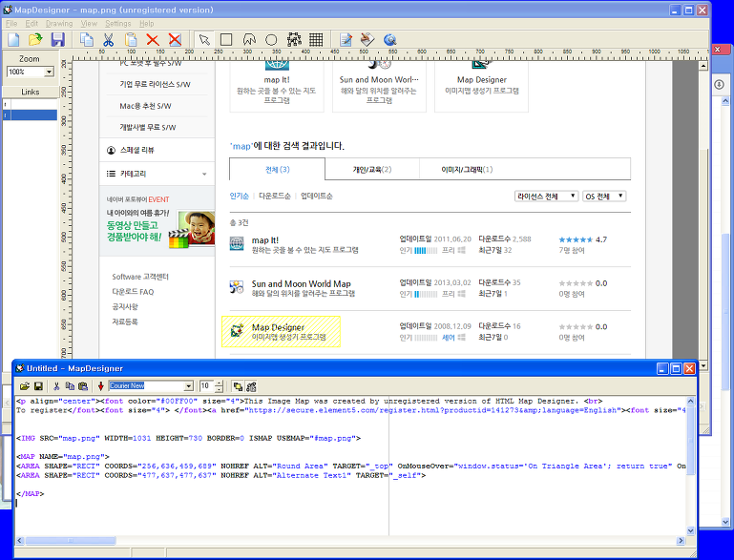Click the round download icon in background window
This screenshot has width=734, height=560.
pyautogui.click(x=719, y=85)
